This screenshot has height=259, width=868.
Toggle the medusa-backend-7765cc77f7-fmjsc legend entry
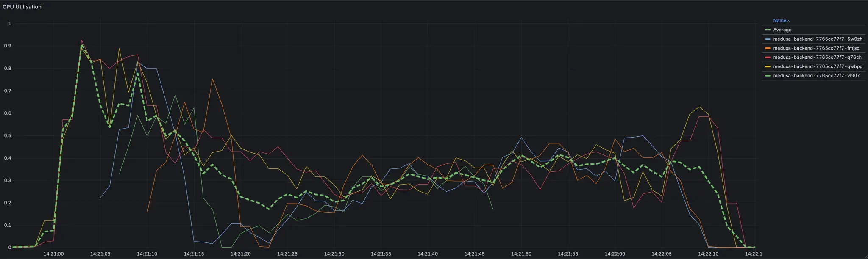pyautogui.click(x=816, y=48)
